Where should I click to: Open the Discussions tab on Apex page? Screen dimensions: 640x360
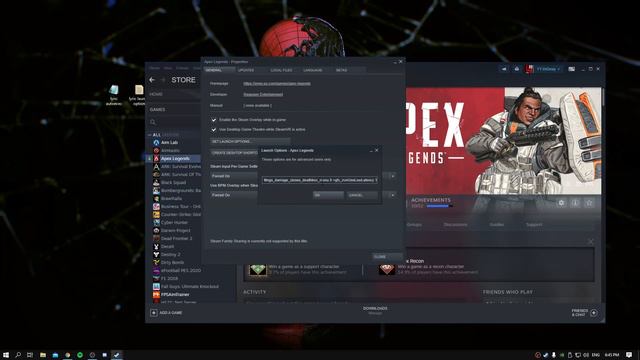point(456,224)
